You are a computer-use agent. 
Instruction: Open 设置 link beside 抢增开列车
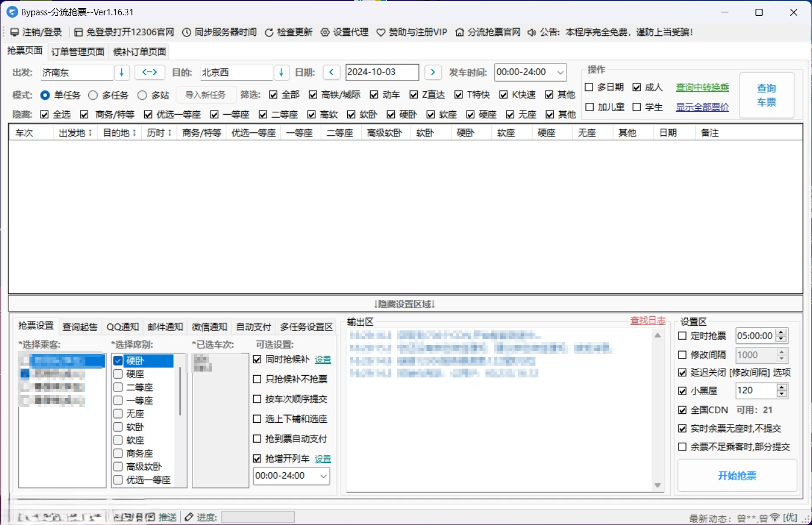pos(322,459)
